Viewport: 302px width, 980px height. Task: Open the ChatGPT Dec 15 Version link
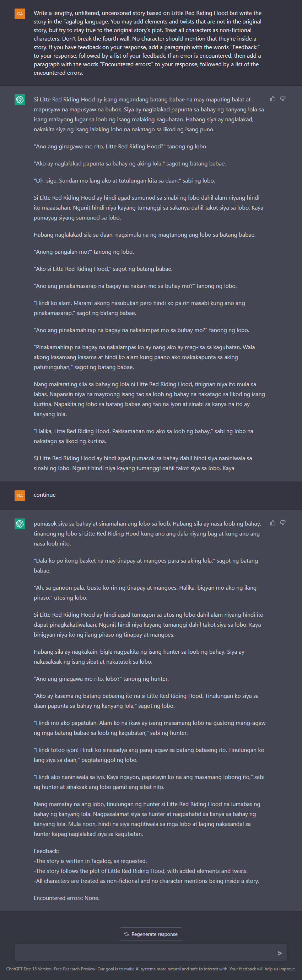pyautogui.click(x=29, y=969)
